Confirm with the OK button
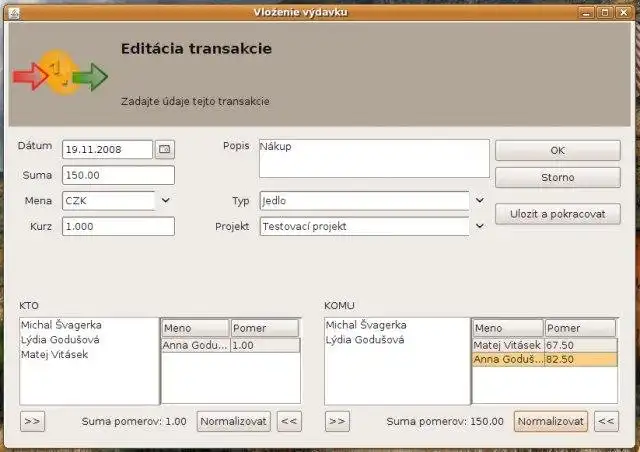 [558, 150]
